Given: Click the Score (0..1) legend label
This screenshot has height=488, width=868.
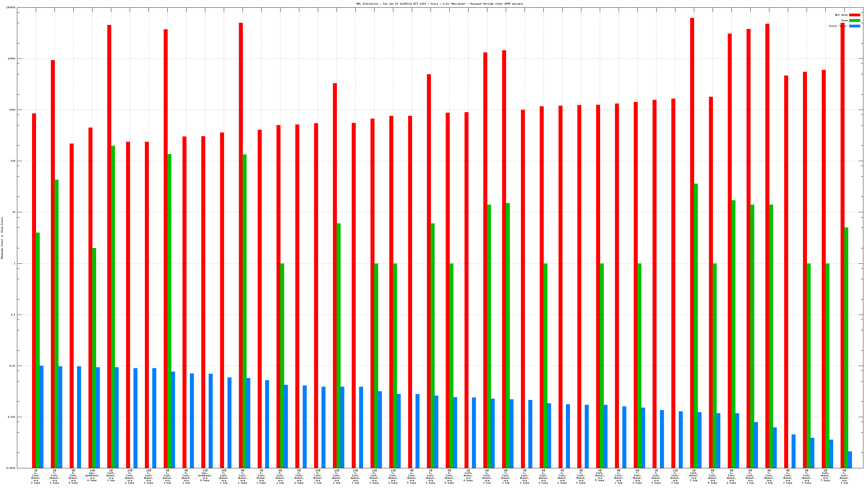Looking at the screenshot, I should click(838, 26).
